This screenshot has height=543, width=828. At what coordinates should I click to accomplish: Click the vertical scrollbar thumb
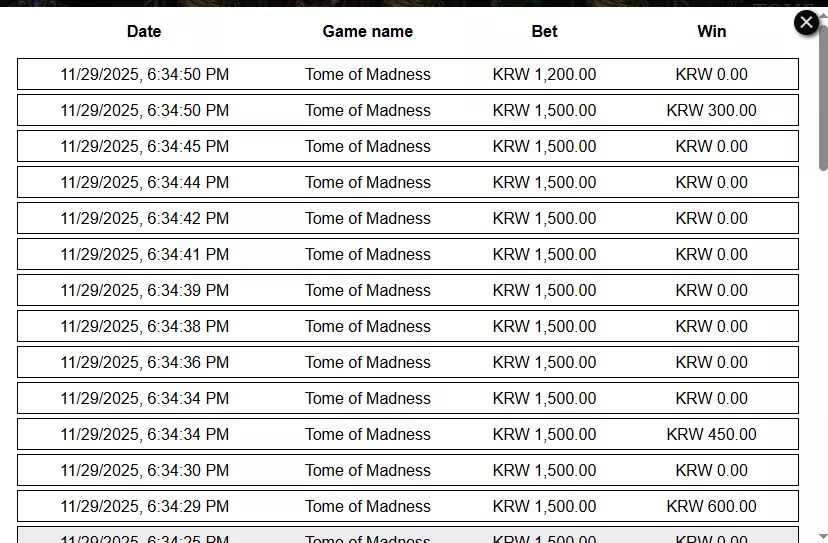click(x=823, y=95)
